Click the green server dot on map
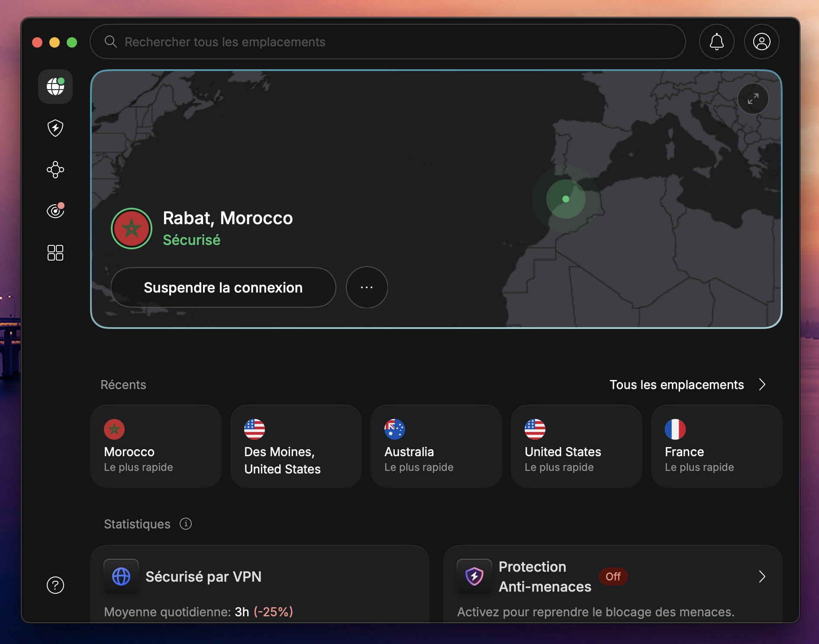The width and height of the screenshot is (819, 644). pos(566,199)
